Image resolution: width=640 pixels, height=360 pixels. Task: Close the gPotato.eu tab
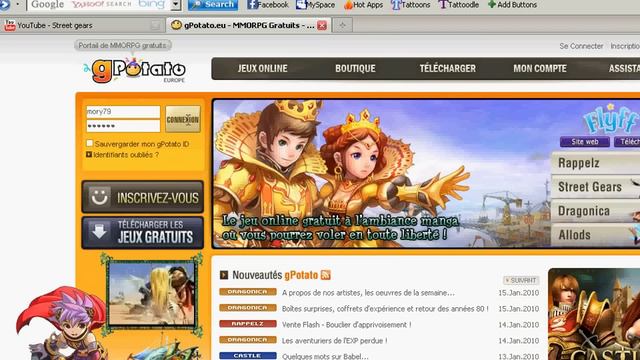322,25
